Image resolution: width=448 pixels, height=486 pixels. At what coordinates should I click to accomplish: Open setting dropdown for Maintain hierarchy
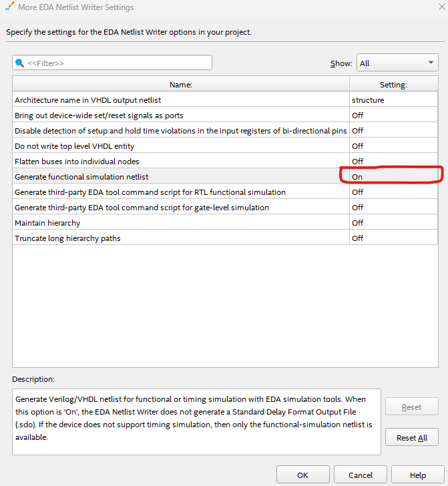(x=393, y=223)
